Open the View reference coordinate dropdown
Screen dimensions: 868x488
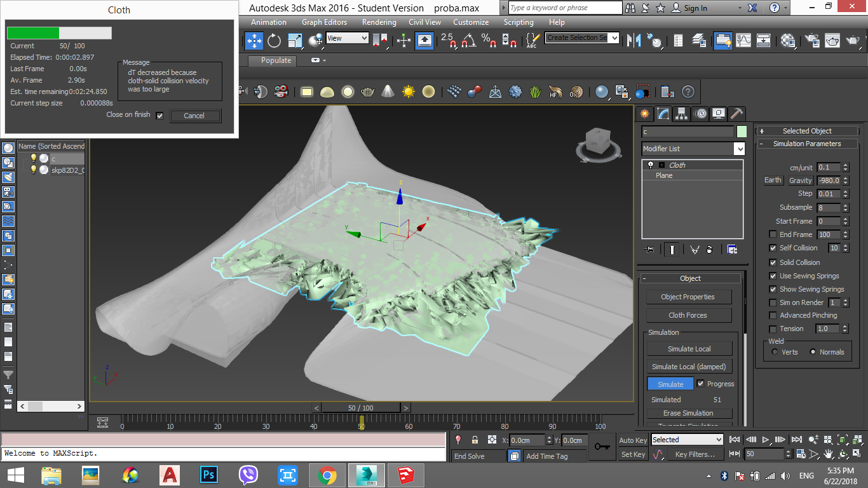347,38
